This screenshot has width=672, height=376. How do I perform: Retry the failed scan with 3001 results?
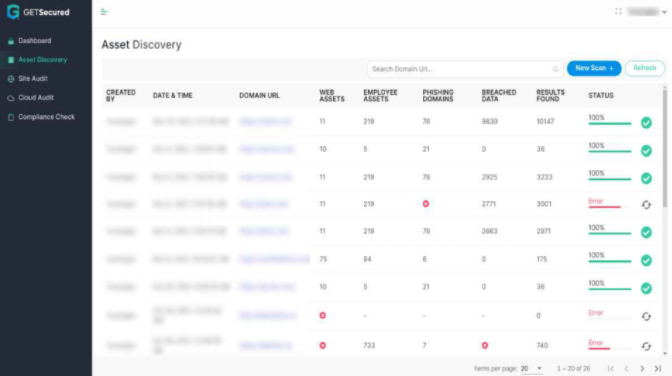coord(646,205)
